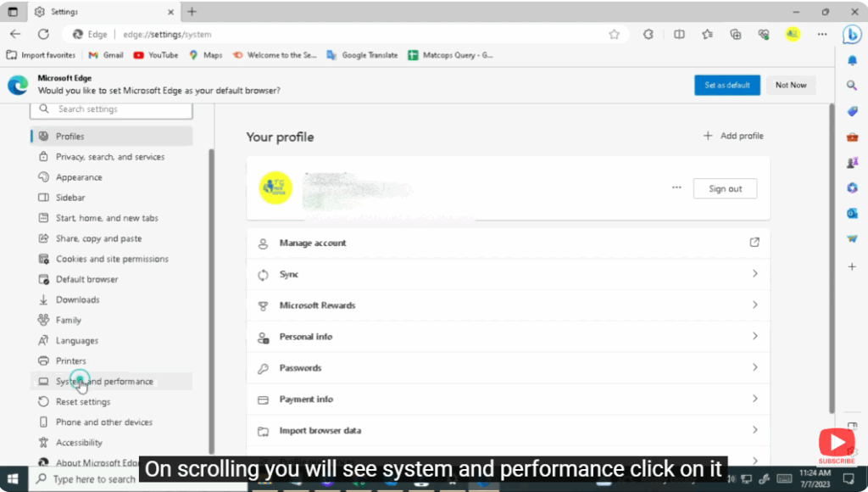Add a new sidebar app with plus icon
Screen dimensions: 868x492
pos(852,266)
